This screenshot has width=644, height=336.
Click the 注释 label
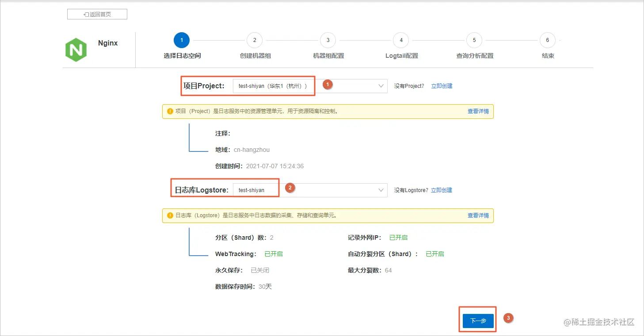(223, 133)
